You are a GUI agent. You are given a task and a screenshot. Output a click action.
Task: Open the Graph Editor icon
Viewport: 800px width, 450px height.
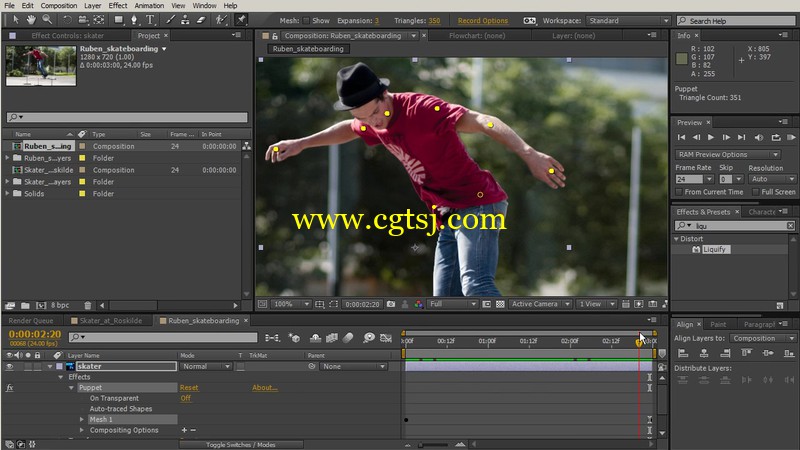[x=386, y=338]
